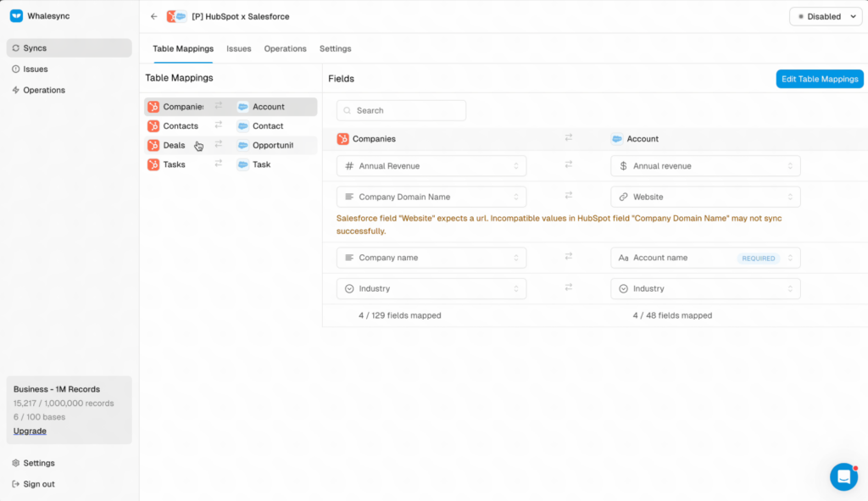Image resolution: width=868 pixels, height=501 pixels.
Task: Open the Company name field dropdown
Action: (431, 258)
